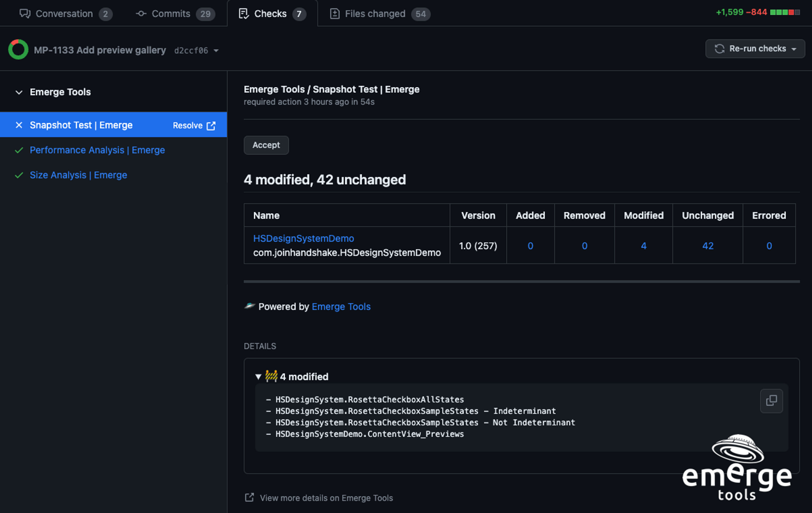Switch to the Conversation tab
The height and width of the screenshot is (513, 812).
click(x=64, y=14)
